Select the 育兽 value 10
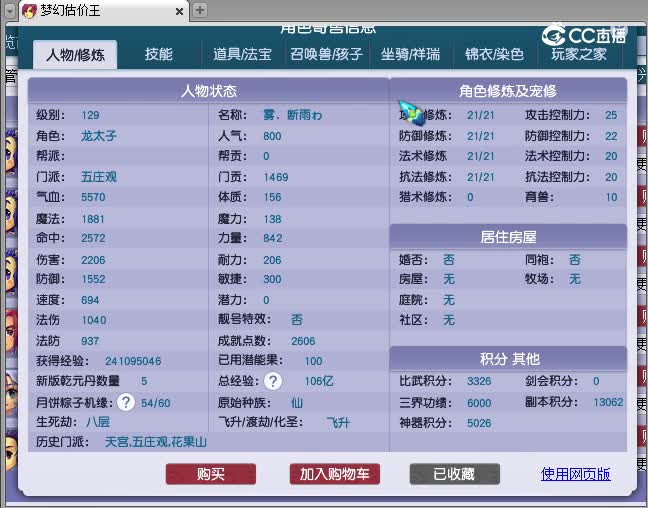This screenshot has height=508, width=648. (611, 197)
